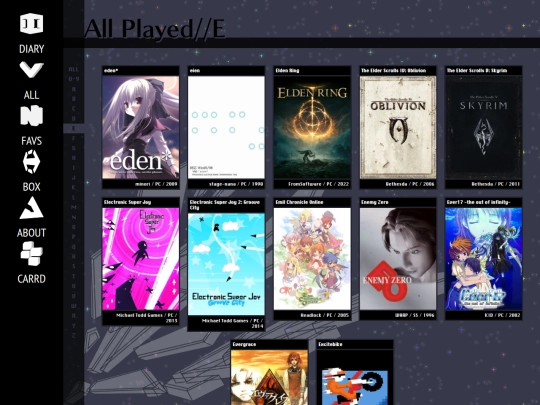The image size is (540, 405).
Task: Select letter G in the alphabet index
Action: pyautogui.click(x=74, y=148)
